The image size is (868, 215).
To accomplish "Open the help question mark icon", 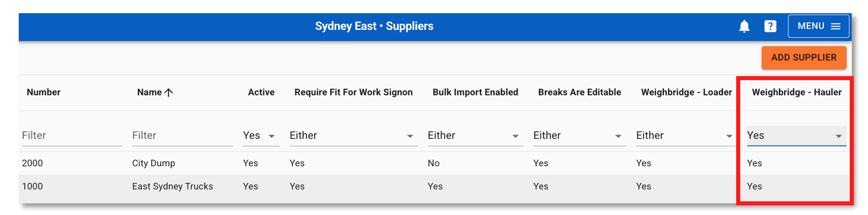I will click(770, 26).
